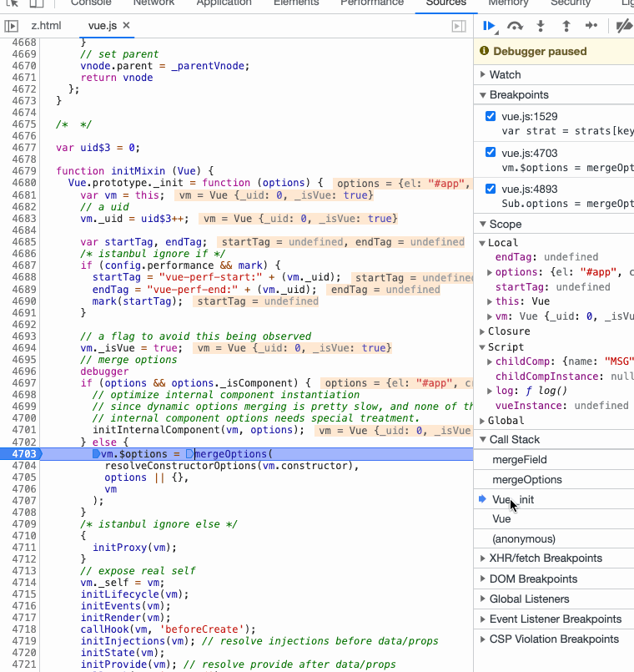The height and width of the screenshot is (672, 634).
Task: Click line number 4680 in the gutter
Action: pyautogui.click(x=24, y=183)
